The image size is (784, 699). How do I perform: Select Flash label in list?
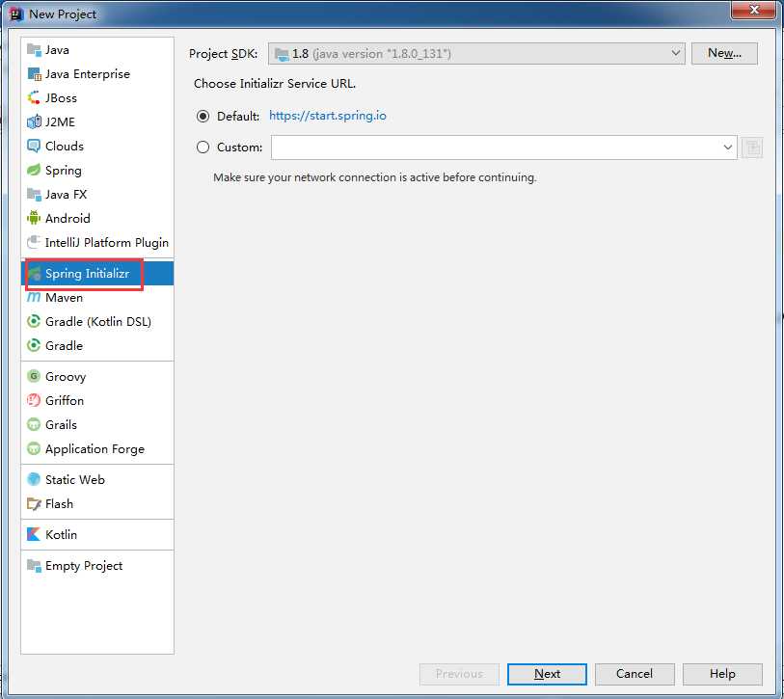click(59, 503)
